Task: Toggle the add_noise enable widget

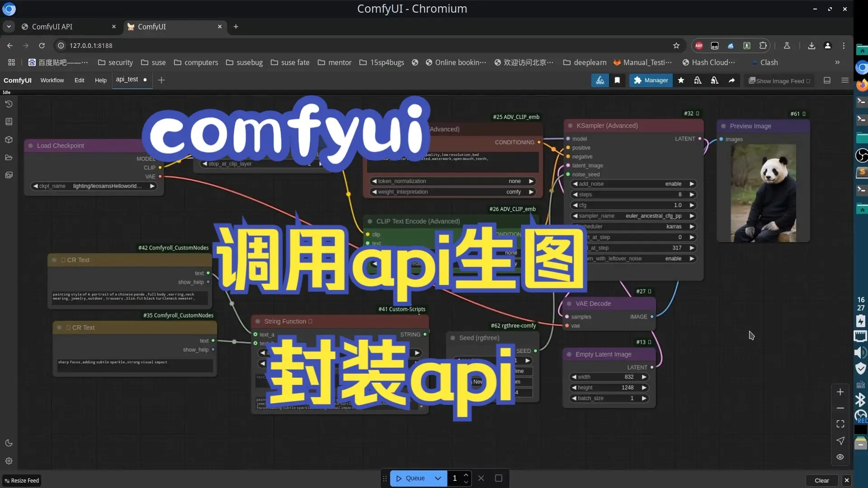Action: click(x=633, y=184)
